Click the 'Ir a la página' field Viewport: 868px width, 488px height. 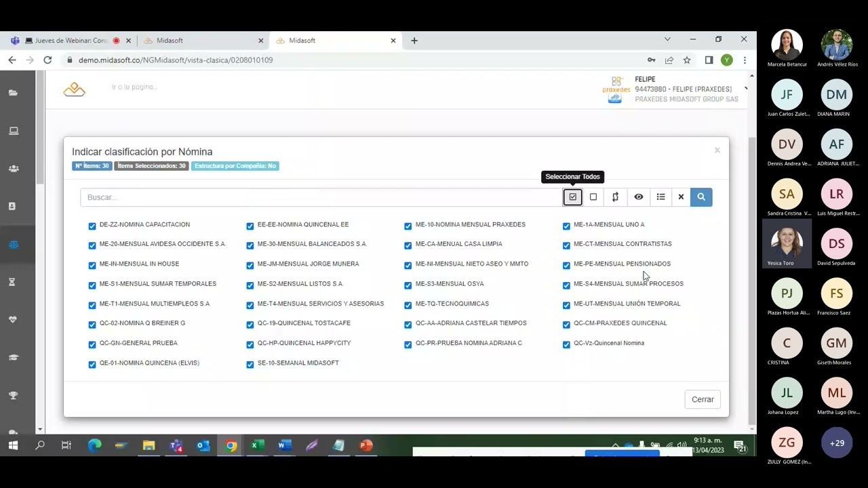tap(134, 87)
